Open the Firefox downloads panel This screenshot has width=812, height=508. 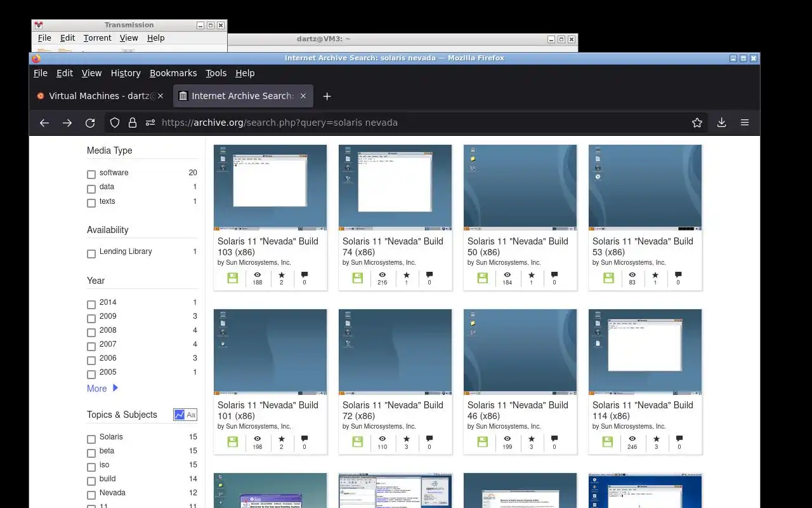[721, 123]
